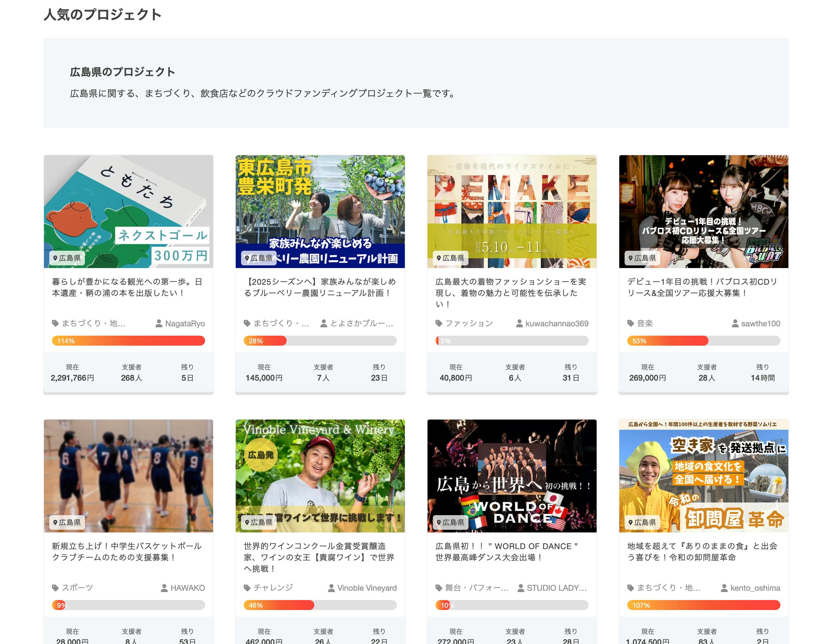Click the tag icon beside チャレンジ category
This screenshot has height=644, width=839.
[247, 588]
